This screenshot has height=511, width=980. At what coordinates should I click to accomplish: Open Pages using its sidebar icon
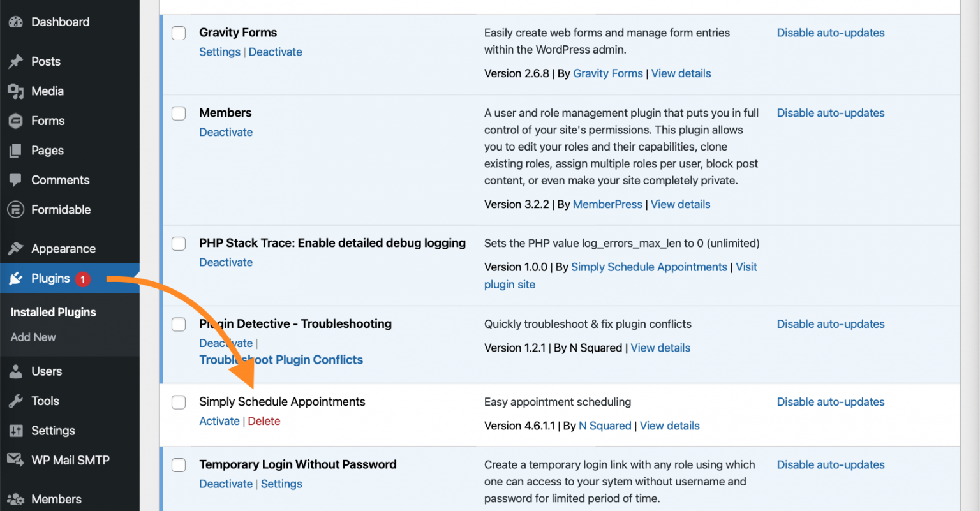(16, 150)
